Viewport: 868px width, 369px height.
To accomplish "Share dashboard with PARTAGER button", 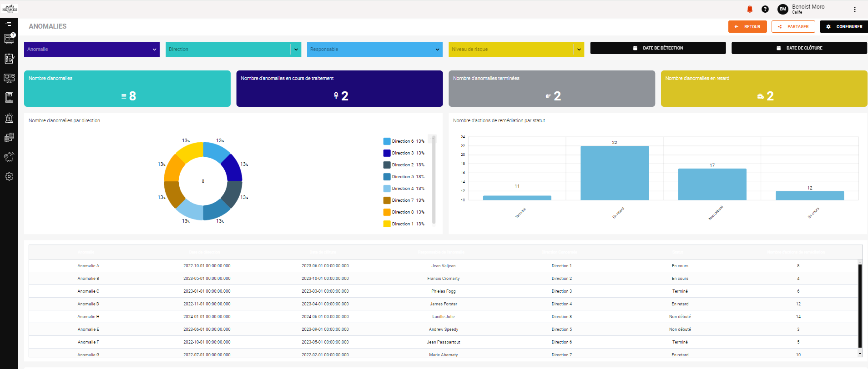I will 793,27.
